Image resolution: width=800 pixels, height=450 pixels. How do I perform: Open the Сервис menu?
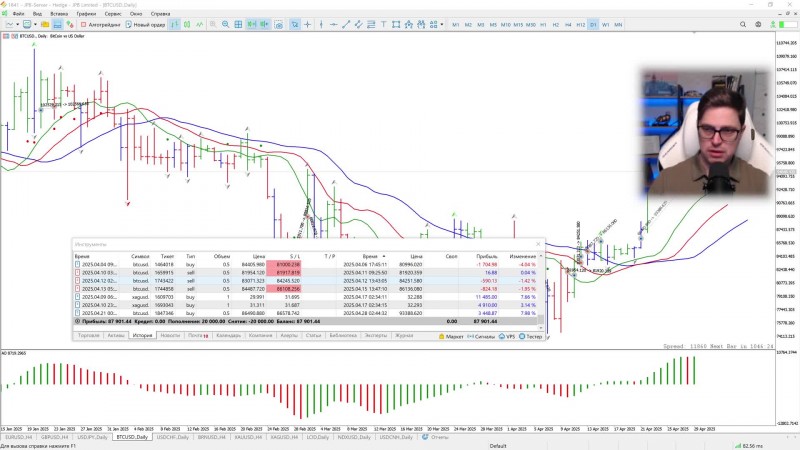pos(113,14)
